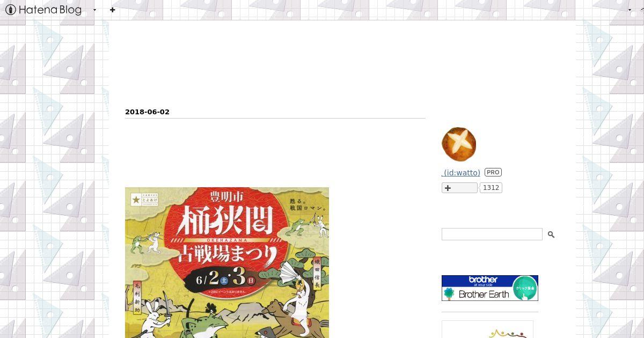Viewport: 644px width, 338px height.
Task: Focus the blog search text field
Action: [x=492, y=234]
